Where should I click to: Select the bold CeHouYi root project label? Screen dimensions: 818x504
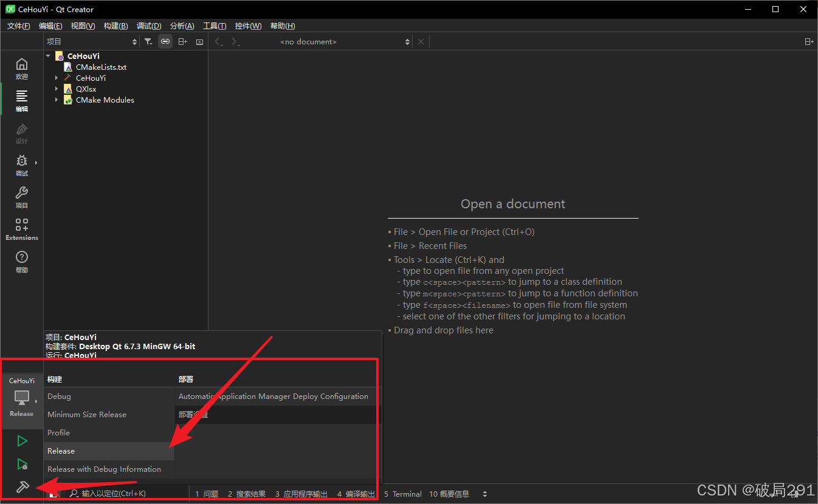click(x=83, y=56)
